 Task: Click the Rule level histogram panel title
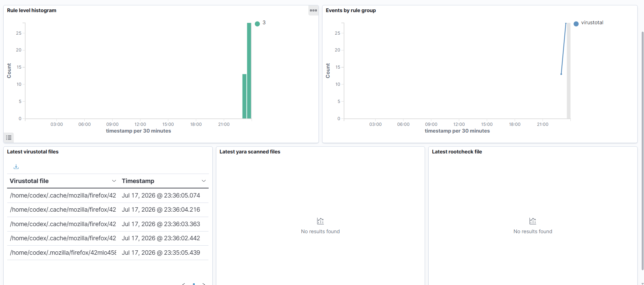point(32,10)
